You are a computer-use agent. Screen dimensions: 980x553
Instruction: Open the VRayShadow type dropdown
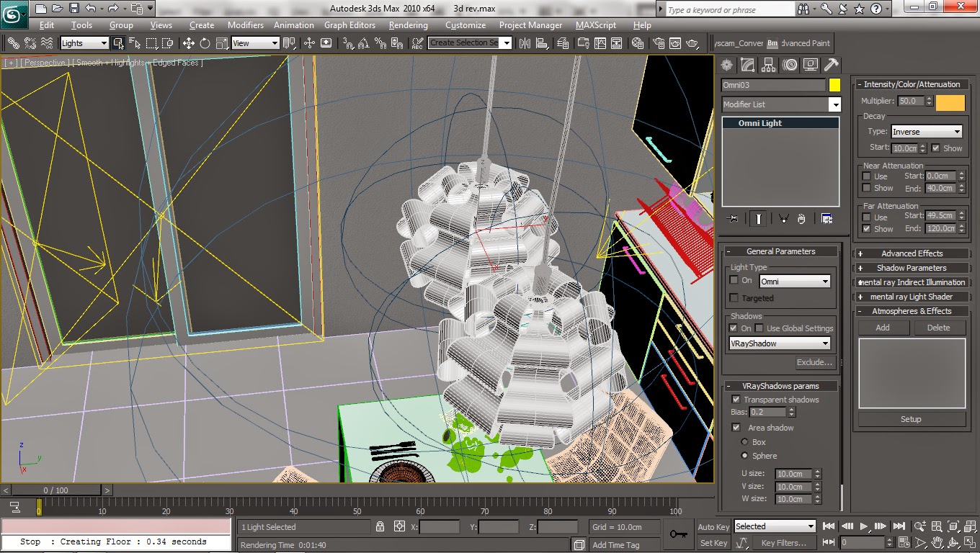(x=780, y=343)
